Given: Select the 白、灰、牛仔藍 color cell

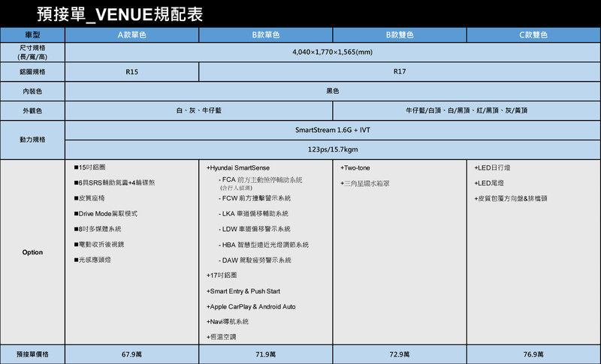Looking at the screenshot, I should [198, 111].
